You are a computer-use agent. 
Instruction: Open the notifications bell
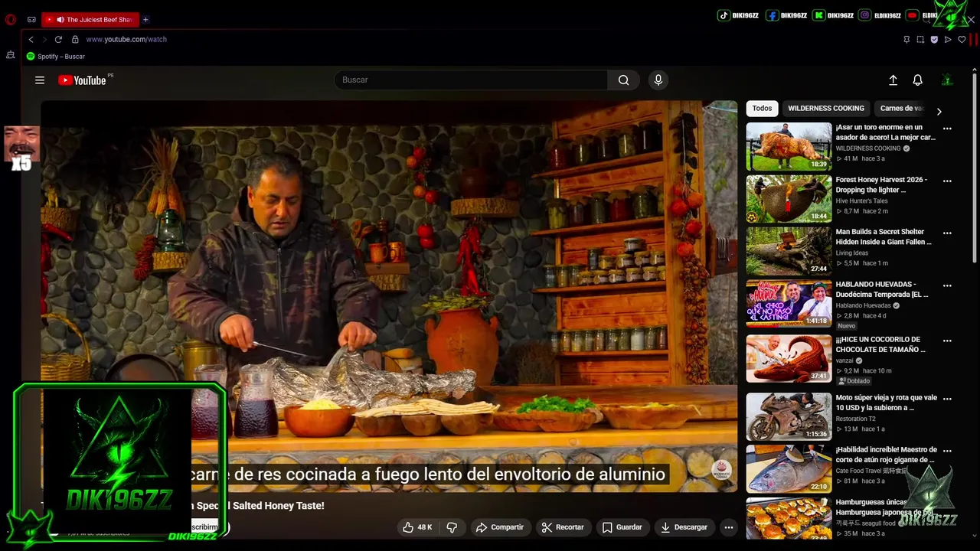(x=917, y=80)
